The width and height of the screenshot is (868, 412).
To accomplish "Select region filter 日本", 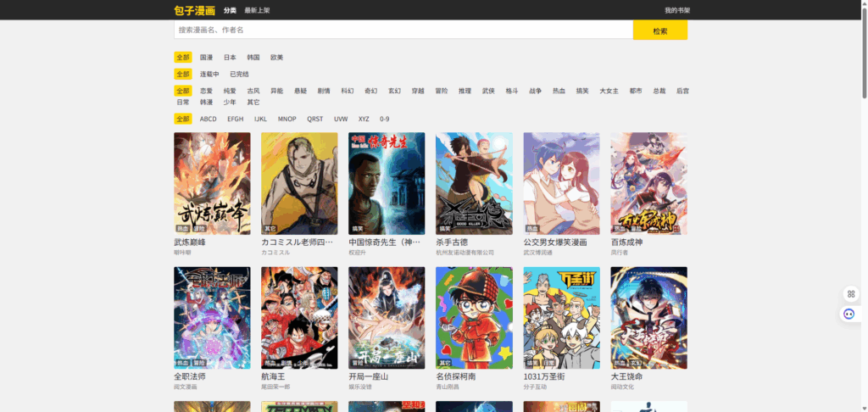I will coord(230,57).
